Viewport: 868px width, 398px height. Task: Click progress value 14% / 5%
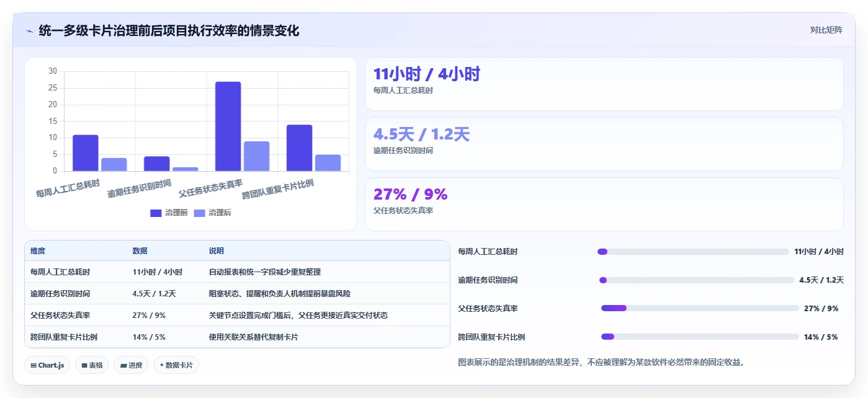[821, 337]
